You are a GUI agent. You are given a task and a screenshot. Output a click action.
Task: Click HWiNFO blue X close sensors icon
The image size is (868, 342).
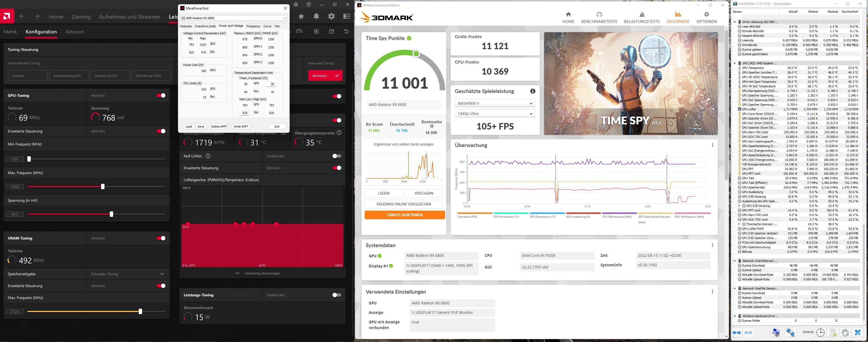point(858,333)
